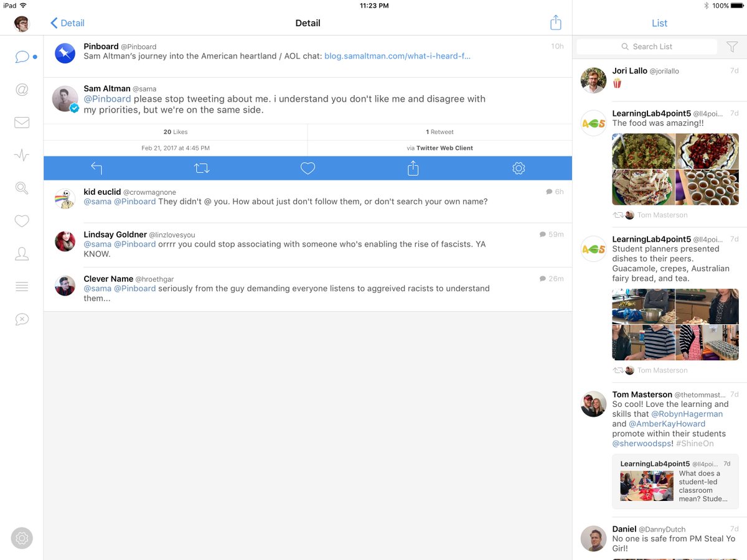Open the Messages envelope tab
Screen dimensions: 747x560
click(22, 123)
